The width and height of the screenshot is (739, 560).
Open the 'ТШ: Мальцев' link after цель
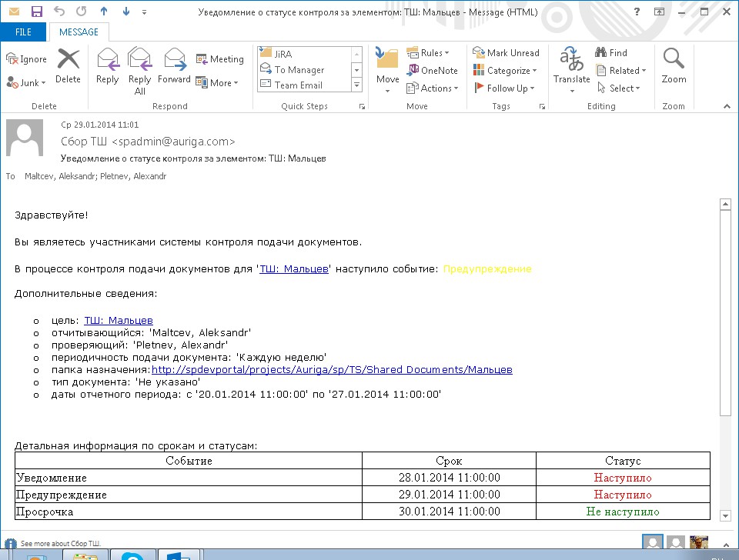[119, 320]
